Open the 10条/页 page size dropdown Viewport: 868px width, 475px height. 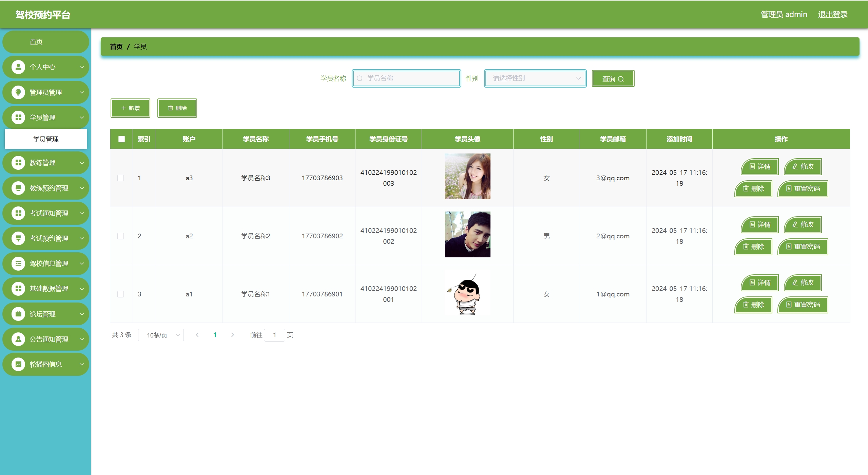161,335
